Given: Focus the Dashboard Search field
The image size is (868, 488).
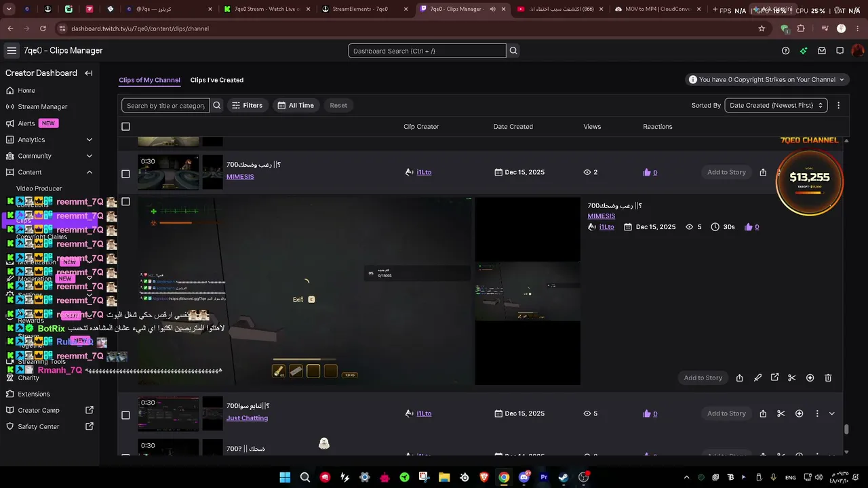Looking at the screenshot, I should point(427,51).
